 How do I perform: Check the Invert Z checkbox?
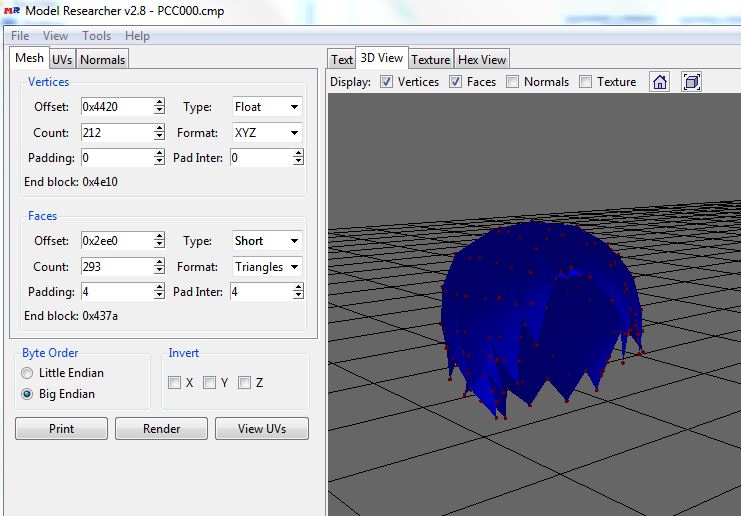point(244,382)
